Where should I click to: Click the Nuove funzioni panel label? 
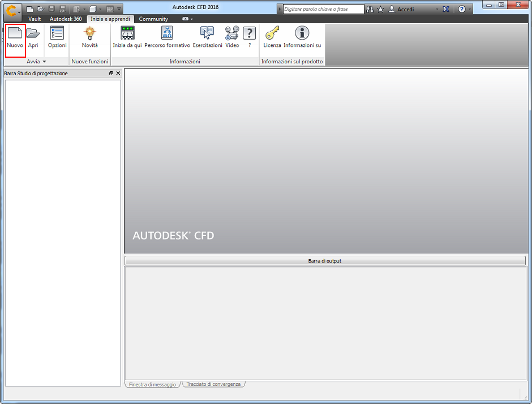[x=90, y=62]
